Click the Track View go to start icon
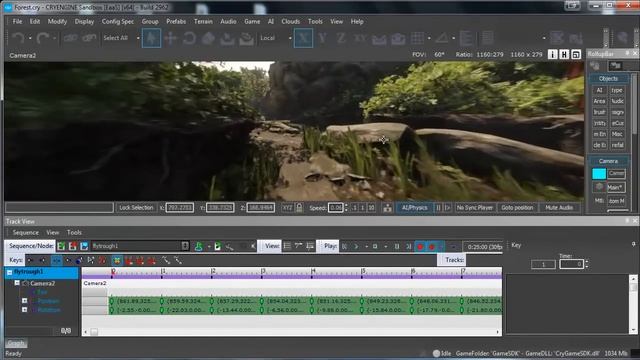Image resolution: width=640 pixels, height=360 pixels. tap(344, 246)
